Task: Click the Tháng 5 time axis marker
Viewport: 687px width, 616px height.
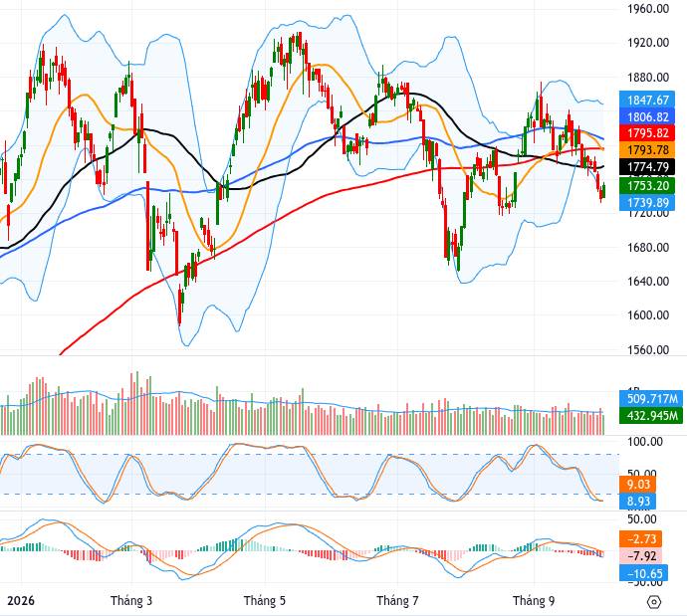Action: coord(265,600)
